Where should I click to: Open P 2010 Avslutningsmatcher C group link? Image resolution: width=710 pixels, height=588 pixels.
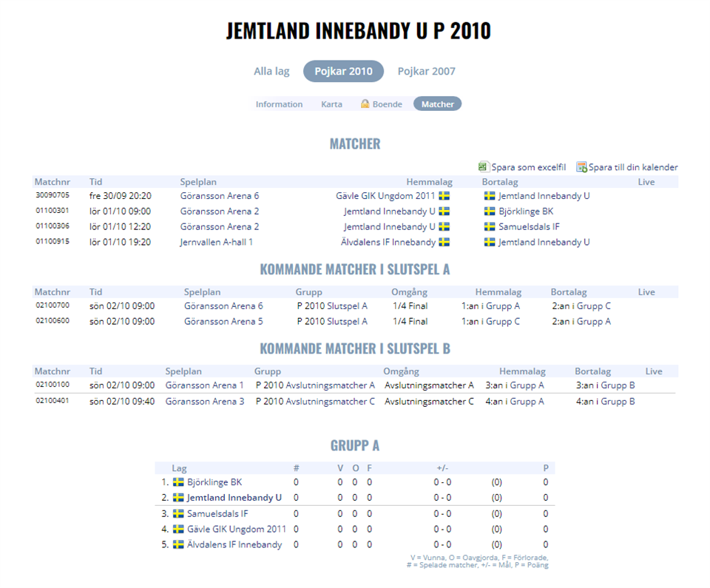tap(315, 402)
